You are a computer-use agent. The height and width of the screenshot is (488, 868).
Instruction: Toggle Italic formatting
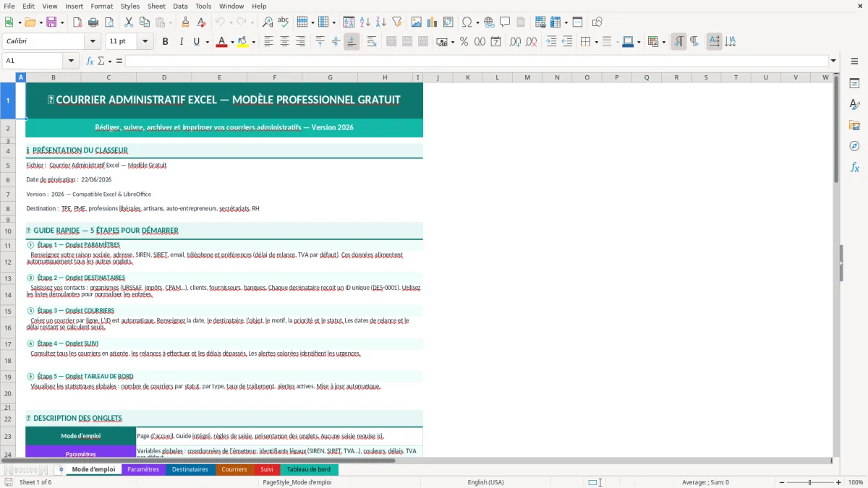pyautogui.click(x=181, y=42)
